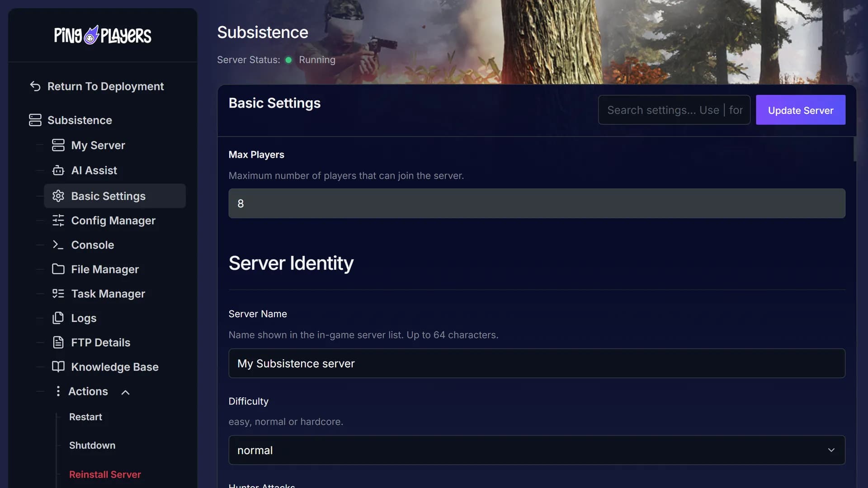This screenshot has width=868, height=488.
Task: Click the Task Manager checklist icon
Action: pos(58,293)
